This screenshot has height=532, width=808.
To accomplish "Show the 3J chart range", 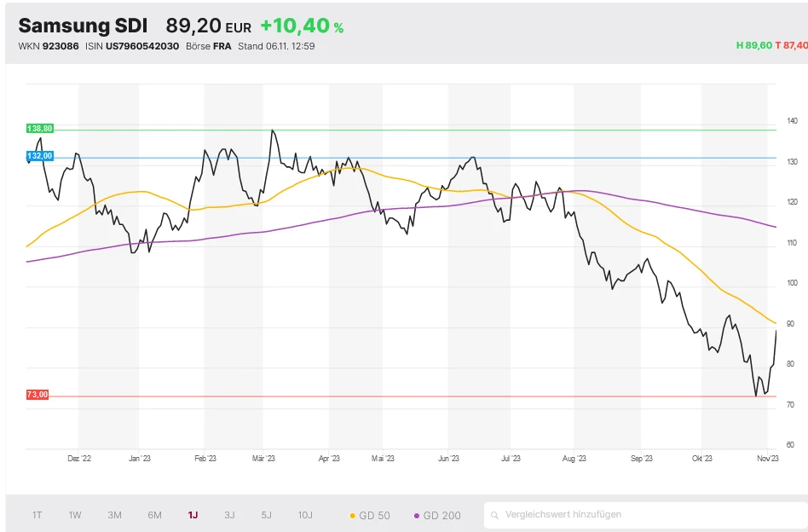I will pyautogui.click(x=229, y=515).
